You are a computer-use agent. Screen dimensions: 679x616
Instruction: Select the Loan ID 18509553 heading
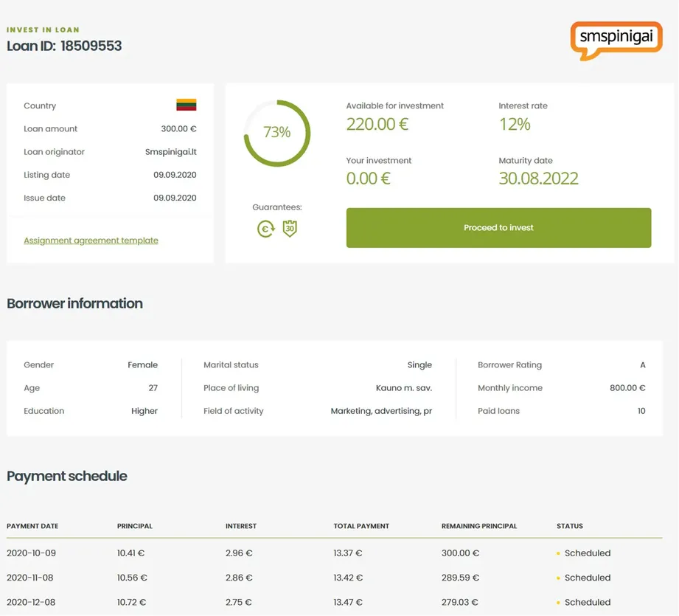(64, 46)
